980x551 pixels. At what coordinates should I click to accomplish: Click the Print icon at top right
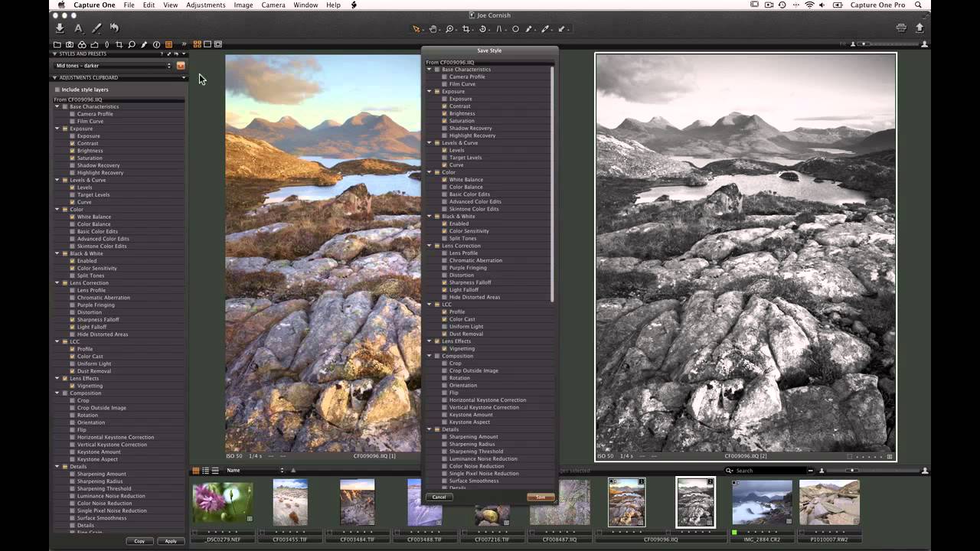coord(901,28)
